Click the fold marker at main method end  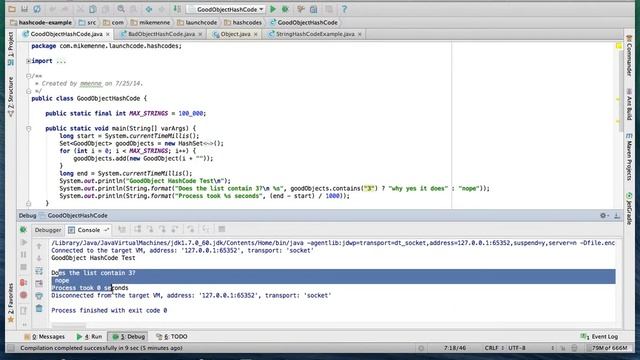point(29,203)
